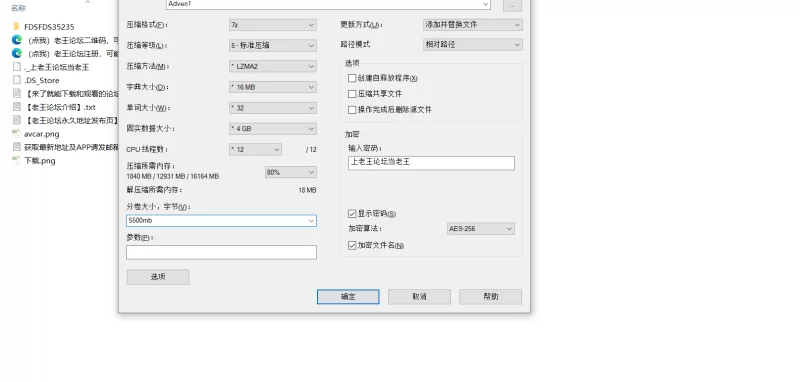Click text file icon of 【老王论坛介绍】.txt
Image resolution: width=800 pixels, height=382 pixels.
click(x=16, y=107)
